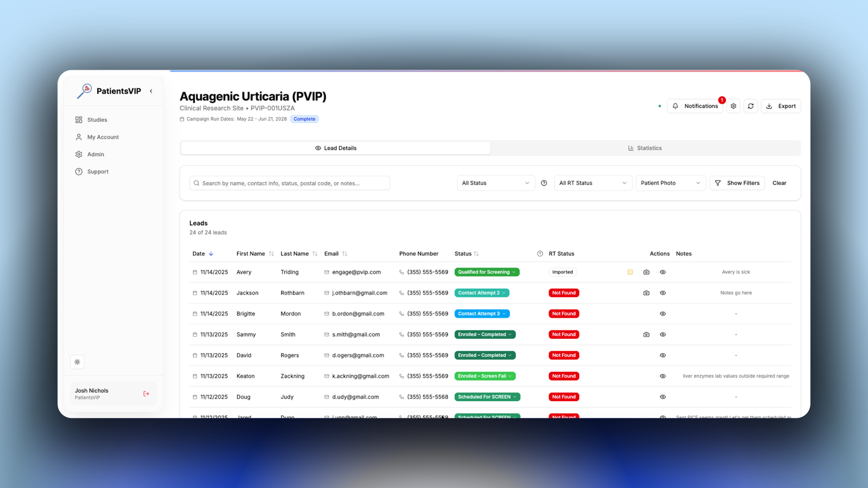View lead details eye for David Rogers

click(662, 356)
